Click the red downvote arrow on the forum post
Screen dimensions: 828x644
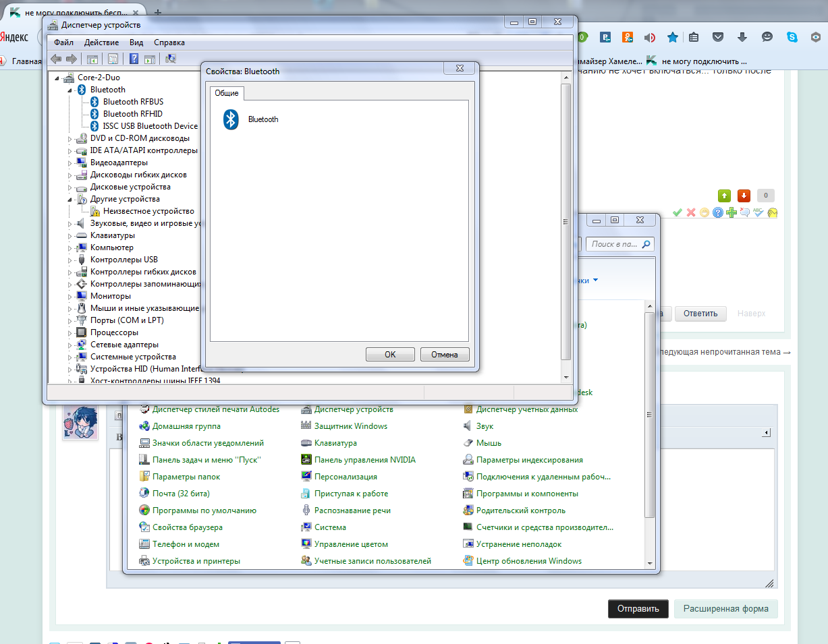[x=744, y=196]
